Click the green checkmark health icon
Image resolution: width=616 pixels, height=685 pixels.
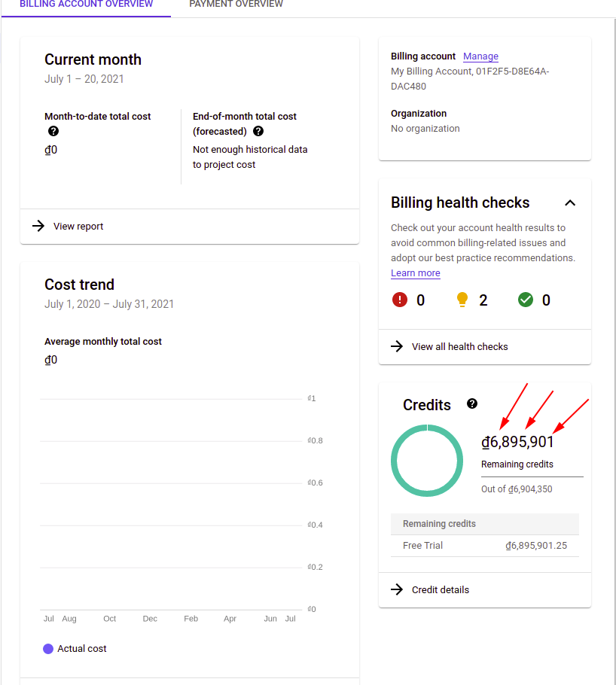[x=526, y=300]
